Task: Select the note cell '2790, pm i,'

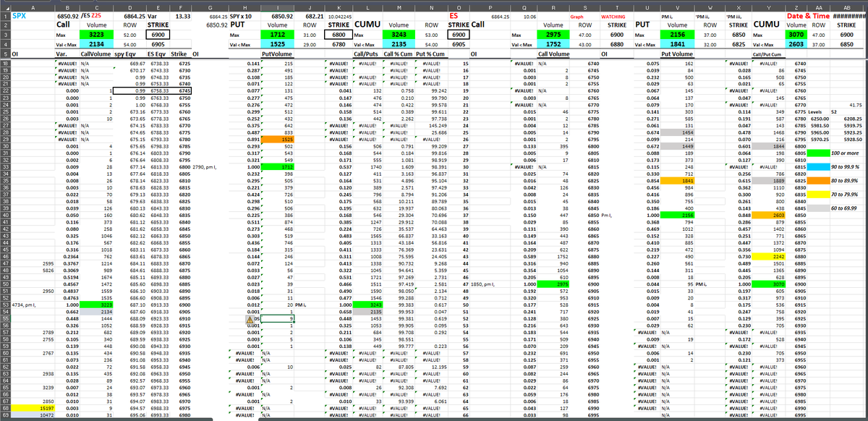Action: [208, 167]
